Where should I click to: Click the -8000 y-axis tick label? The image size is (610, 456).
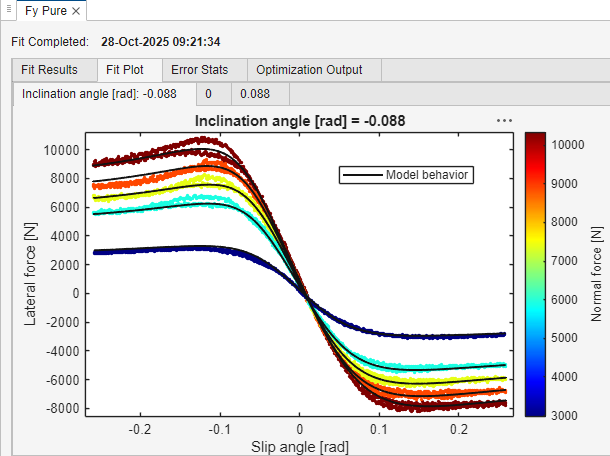[63, 409]
